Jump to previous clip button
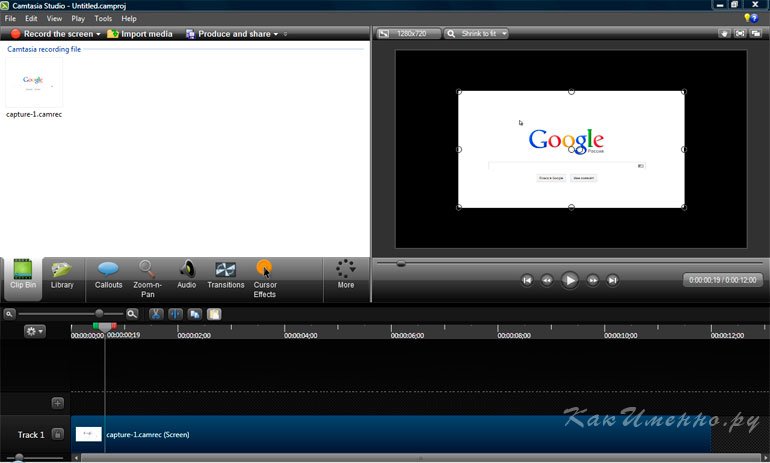Image resolution: width=770 pixels, height=463 pixels. (527, 280)
